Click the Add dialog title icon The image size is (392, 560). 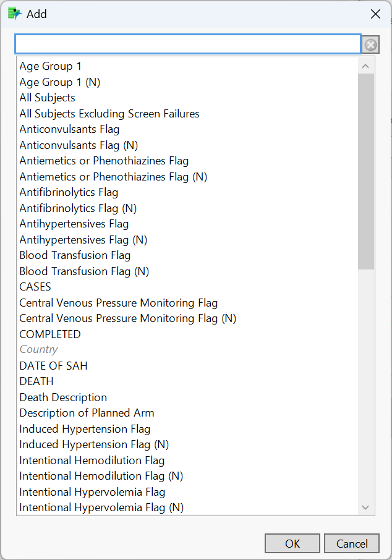(x=15, y=14)
